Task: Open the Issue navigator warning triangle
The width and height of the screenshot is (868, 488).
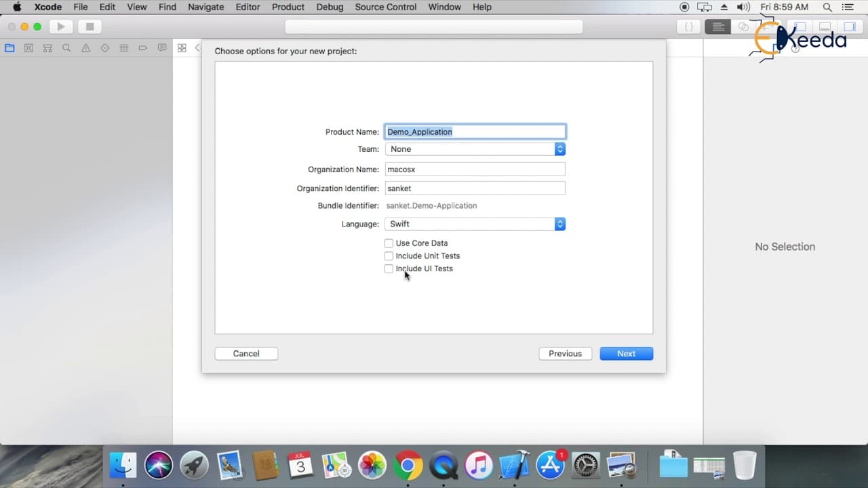Action: (85, 48)
